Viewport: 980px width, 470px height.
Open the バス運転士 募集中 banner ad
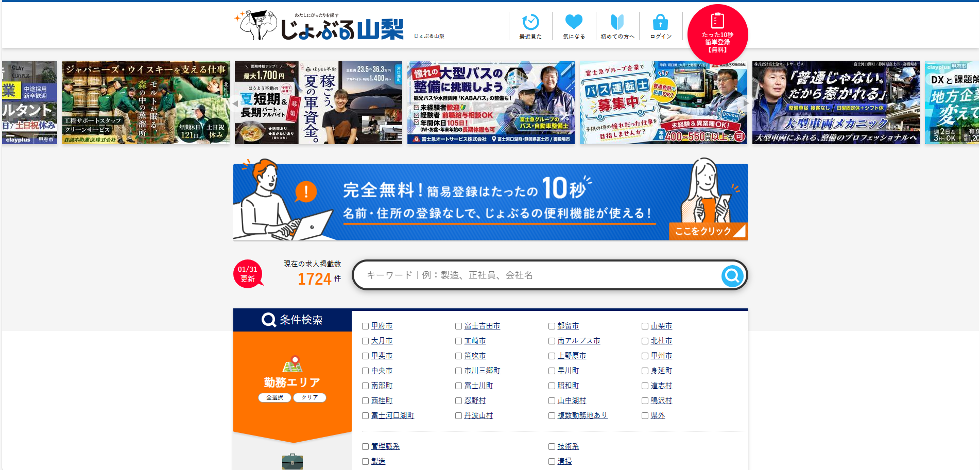663,102
